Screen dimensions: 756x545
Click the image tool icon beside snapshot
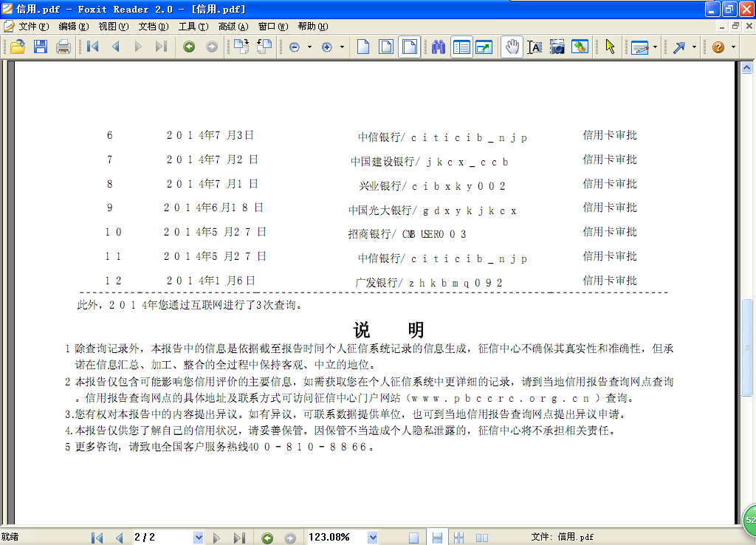tap(580, 47)
